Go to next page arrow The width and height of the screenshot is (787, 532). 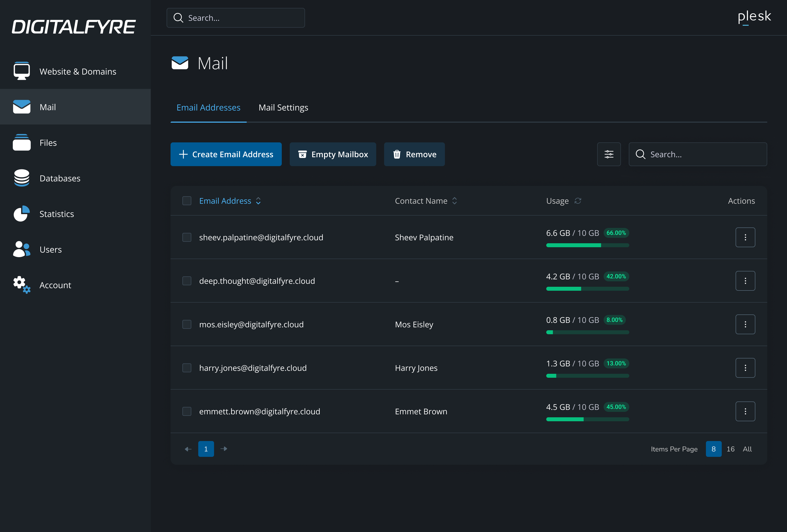coord(224,449)
